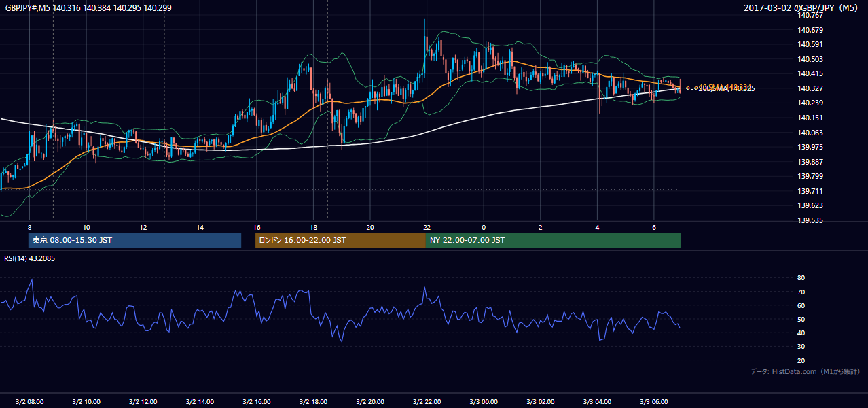Select the London 16:00-22:00 JST session bar

tap(340, 240)
